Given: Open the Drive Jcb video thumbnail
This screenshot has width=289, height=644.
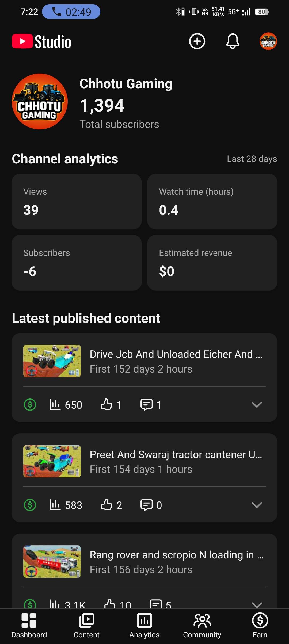Looking at the screenshot, I should 52,361.
